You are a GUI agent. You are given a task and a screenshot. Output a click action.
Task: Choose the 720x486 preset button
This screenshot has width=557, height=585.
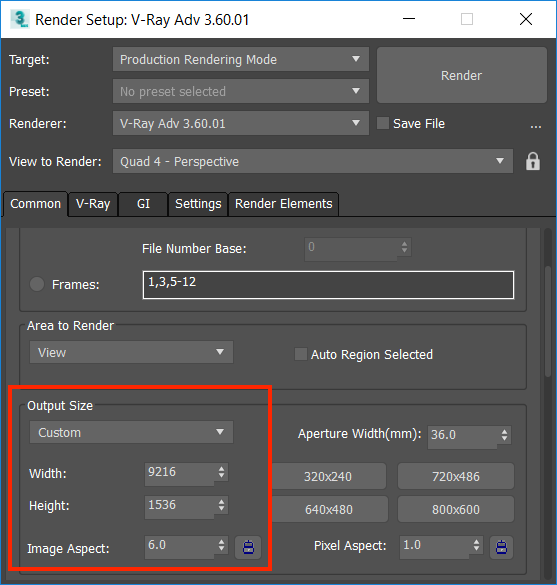point(456,476)
